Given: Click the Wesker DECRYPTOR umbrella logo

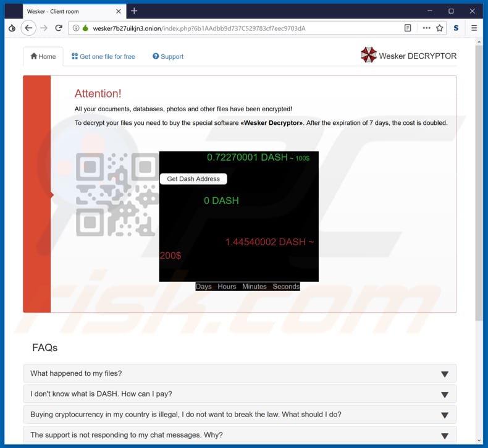Looking at the screenshot, I should click(368, 55).
